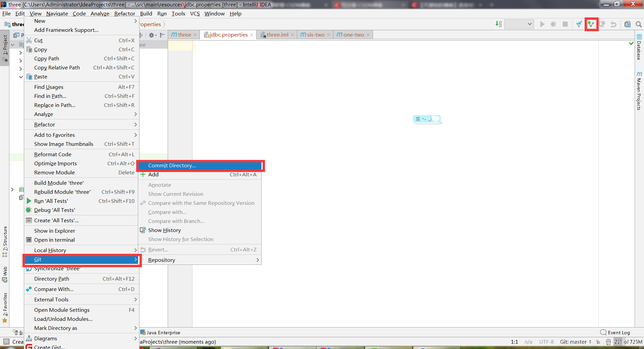Click the memory indicator 725M
The image size is (644, 349).
(628, 342)
